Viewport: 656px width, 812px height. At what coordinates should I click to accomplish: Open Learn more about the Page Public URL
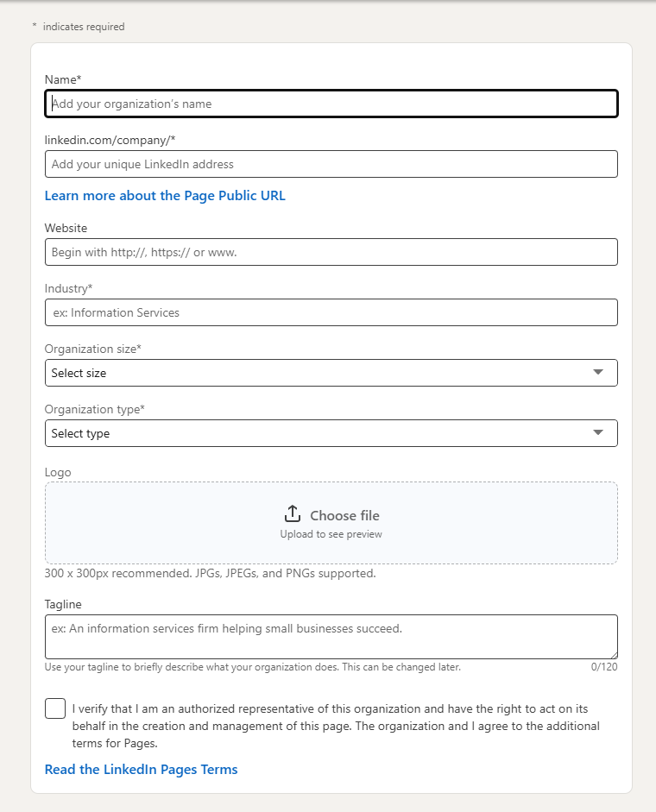[165, 196]
